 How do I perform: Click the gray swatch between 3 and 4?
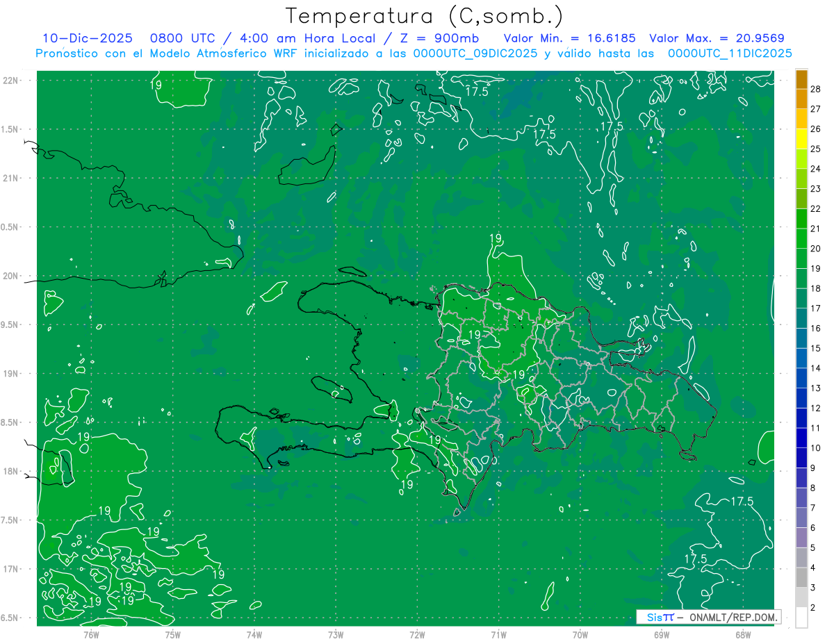coord(801,578)
